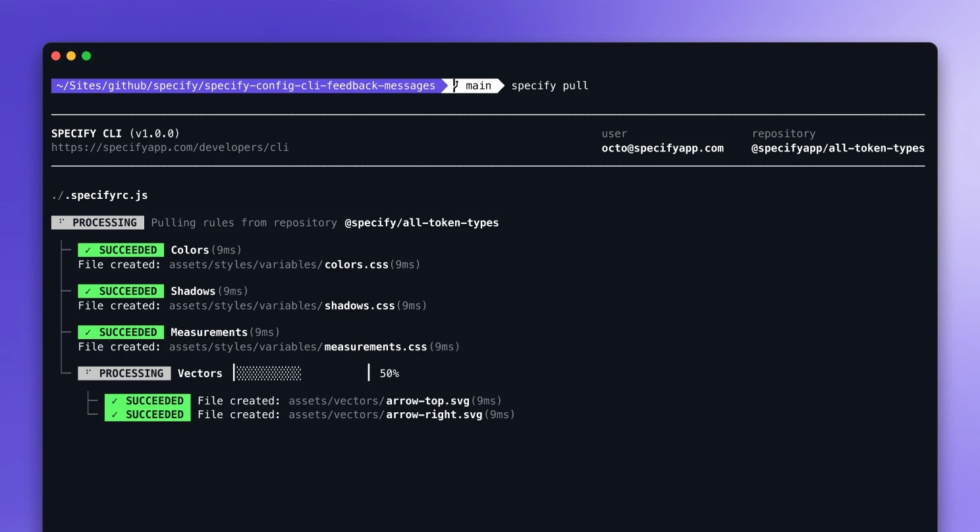Click the ./.specifyrc.js config file name
Image resolution: width=980 pixels, height=532 pixels.
[99, 196]
